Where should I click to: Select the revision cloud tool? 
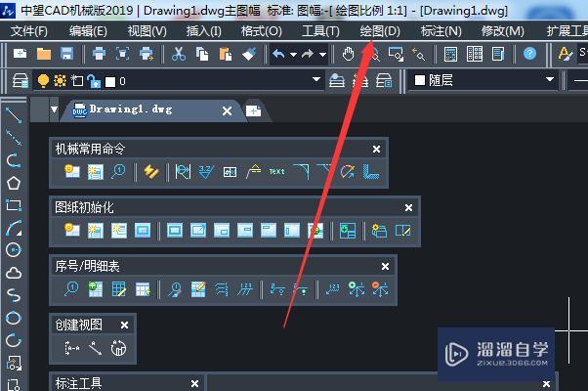14,273
